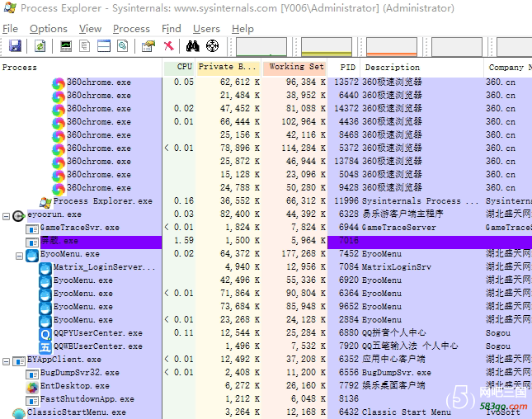The height and width of the screenshot is (419, 532).
Task: Click the 177,268 K working set value
Action: [x=304, y=254]
